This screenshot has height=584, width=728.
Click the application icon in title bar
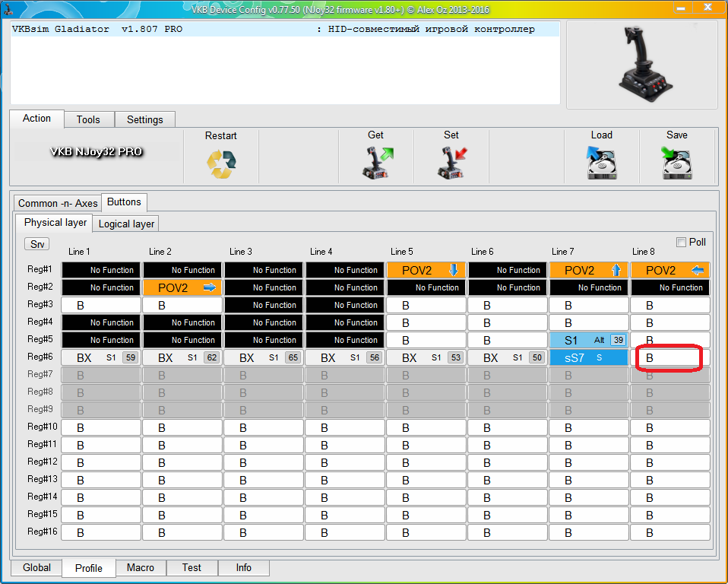click(7, 9)
